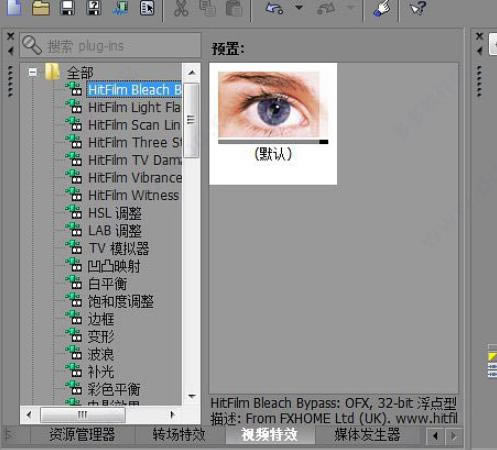497x450 pixels.
Task: Click the tab strip scroll right arrow
Action: click(x=453, y=436)
